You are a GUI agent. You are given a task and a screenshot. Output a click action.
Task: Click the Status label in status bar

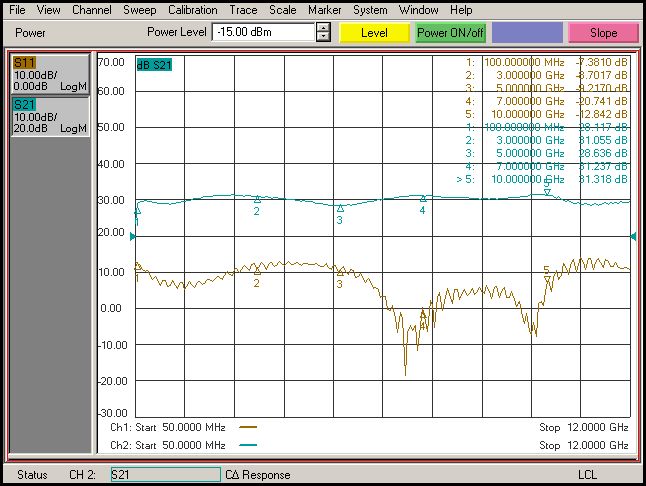(x=32, y=475)
